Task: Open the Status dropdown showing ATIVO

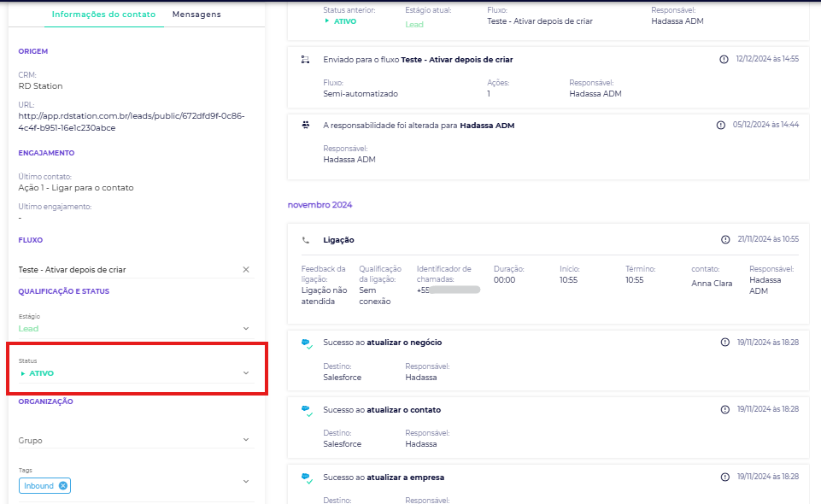Action: pyautogui.click(x=246, y=373)
